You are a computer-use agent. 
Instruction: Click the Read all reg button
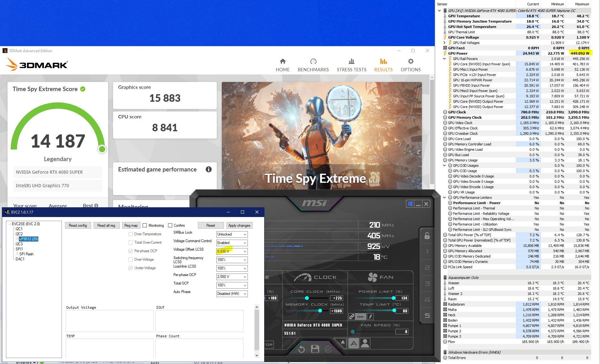(x=106, y=225)
